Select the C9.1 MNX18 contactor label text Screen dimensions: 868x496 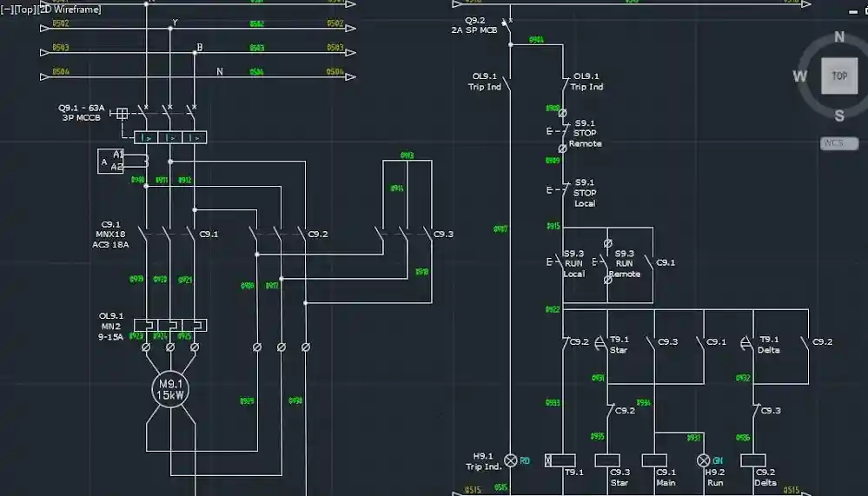click(111, 235)
